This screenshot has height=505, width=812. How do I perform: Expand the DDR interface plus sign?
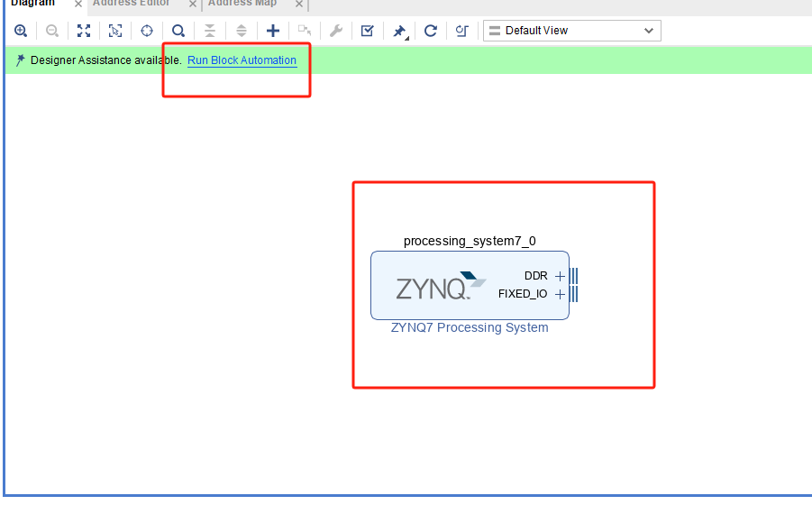[x=560, y=276]
